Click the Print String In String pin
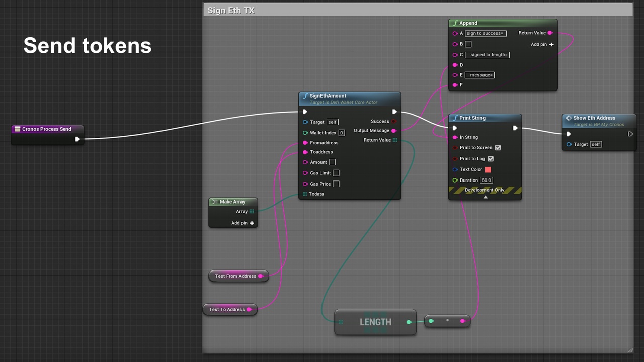The height and width of the screenshot is (362, 644). [455, 137]
